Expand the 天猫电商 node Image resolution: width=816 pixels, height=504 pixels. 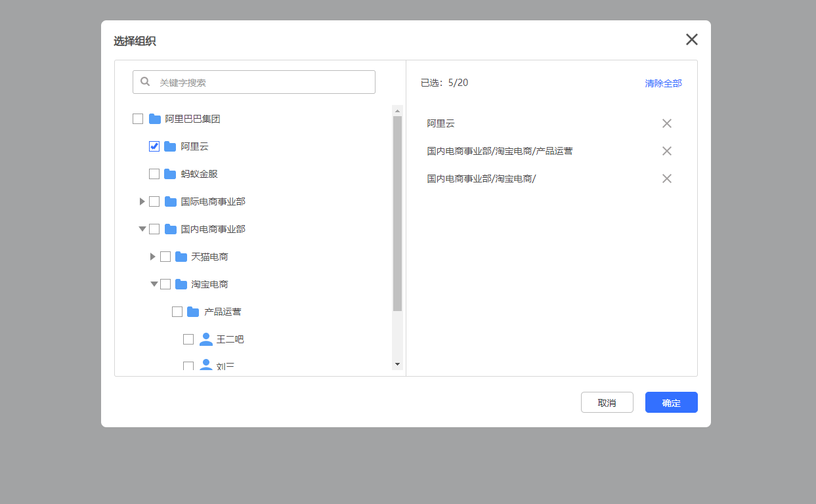tap(153, 257)
